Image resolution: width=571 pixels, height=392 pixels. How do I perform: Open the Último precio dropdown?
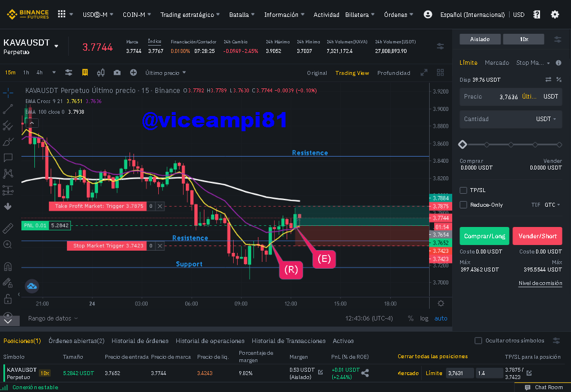pyautogui.click(x=166, y=73)
